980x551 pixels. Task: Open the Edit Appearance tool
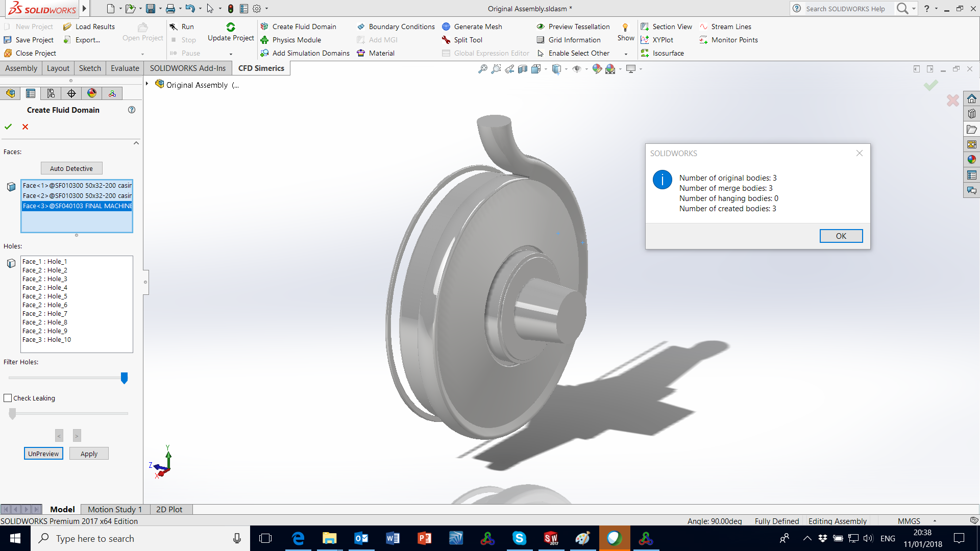[596, 68]
